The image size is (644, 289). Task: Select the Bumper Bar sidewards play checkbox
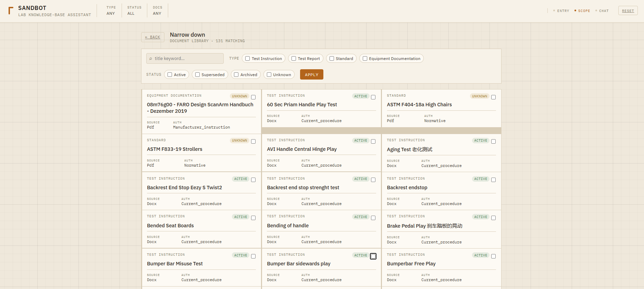coord(373,256)
